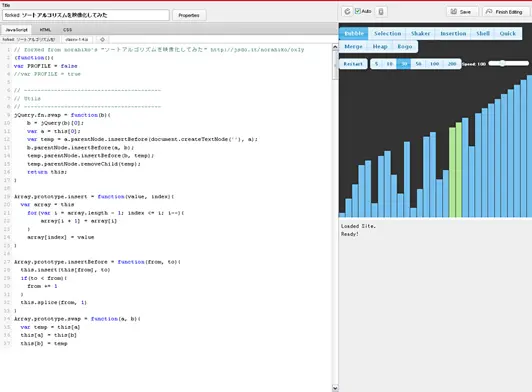Set element count to 5

point(377,64)
